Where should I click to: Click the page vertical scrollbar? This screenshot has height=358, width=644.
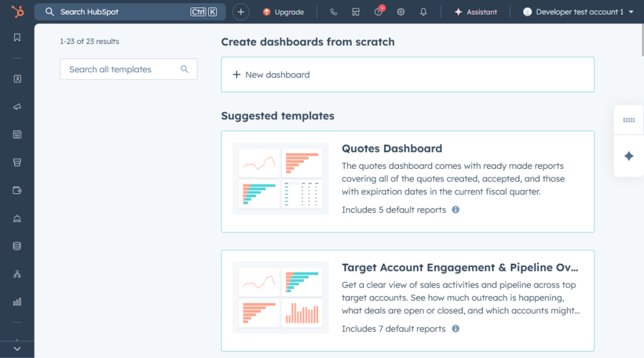click(642, 40)
